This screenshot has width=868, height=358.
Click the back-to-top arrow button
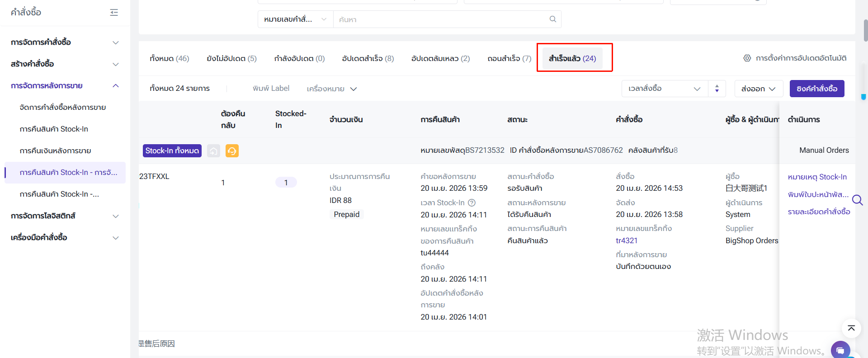[851, 328]
